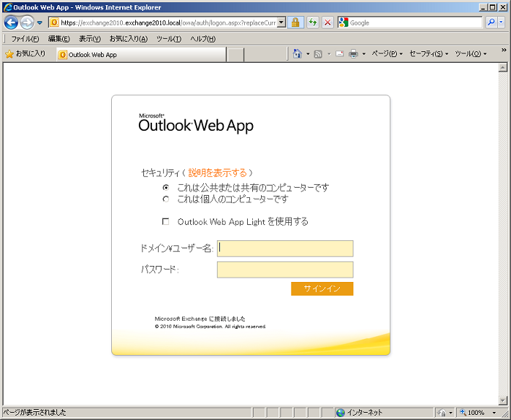Expand the address bar history dropdown
511x420 pixels.
pyautogui.click(x=281, y=23)
